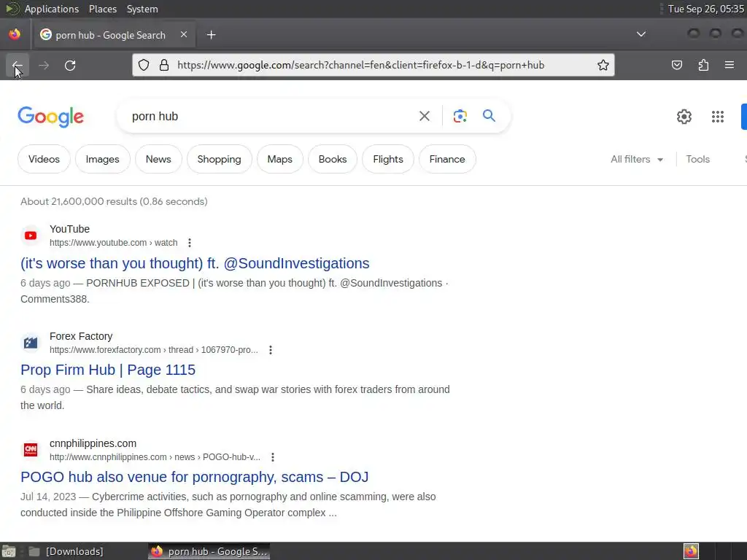
Task: Open the POGO hub DOJ article link
Action: click(194, 477)
